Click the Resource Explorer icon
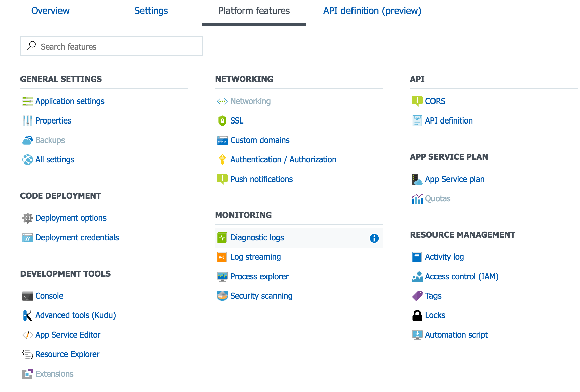Viewport: 580px width, 392px height. (x=27, y=354)
